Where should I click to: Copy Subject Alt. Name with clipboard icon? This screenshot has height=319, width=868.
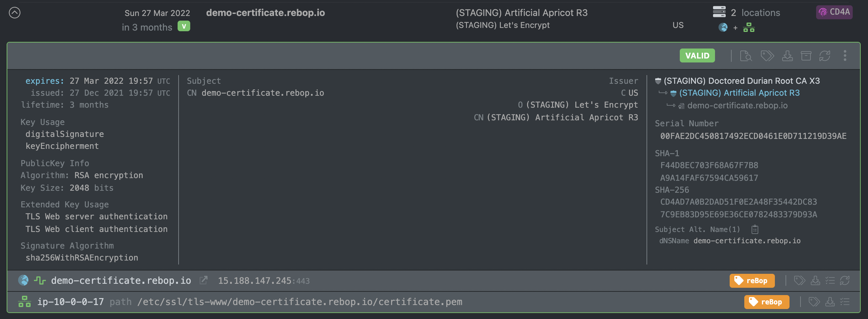point(755,229)
